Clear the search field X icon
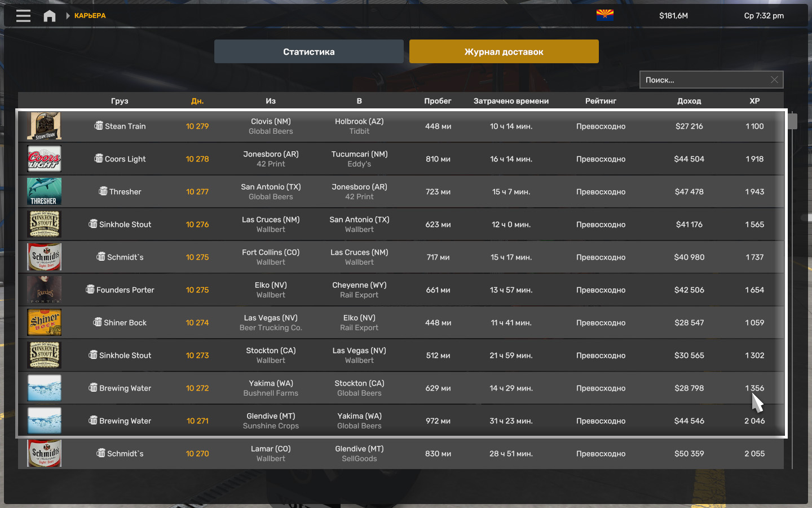Viewport: 812px width, 508px height. [774, 80]
